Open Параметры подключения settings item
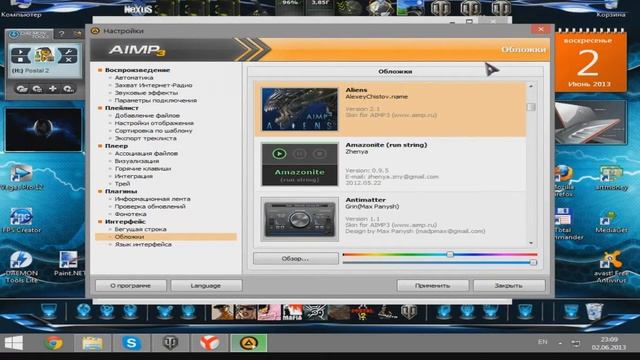Screen dimensions: 640x360 pos(156,100)
